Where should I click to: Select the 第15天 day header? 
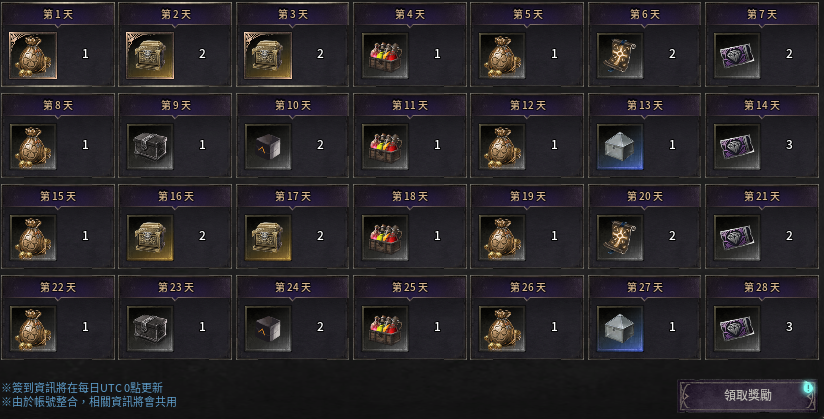click(58, 196)
